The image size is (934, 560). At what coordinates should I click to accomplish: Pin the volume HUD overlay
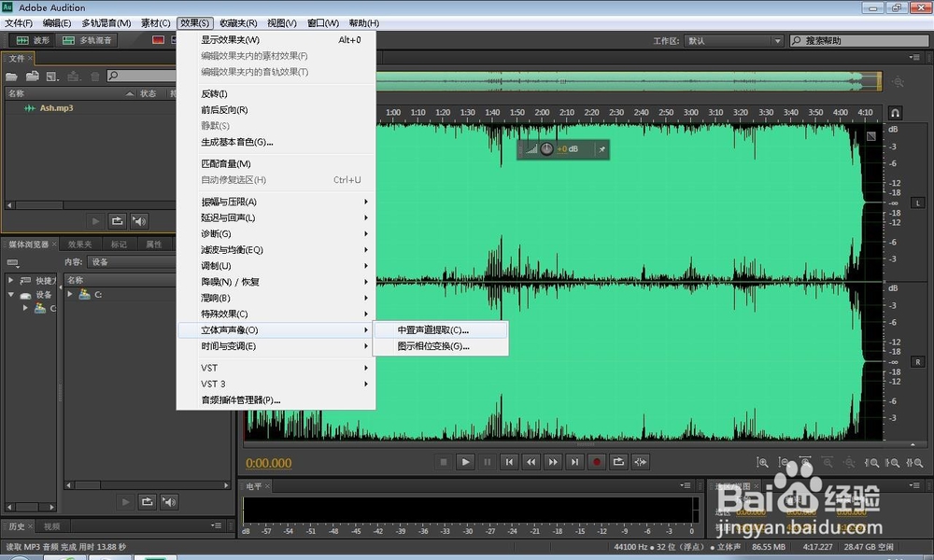[x=601, y=149]
